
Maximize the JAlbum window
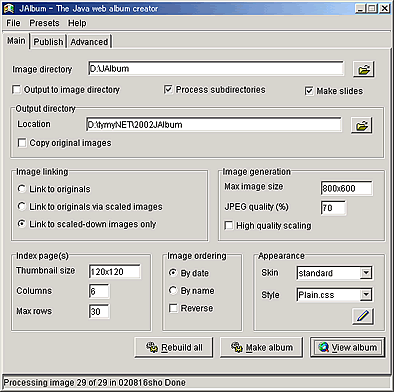[372, 8]
